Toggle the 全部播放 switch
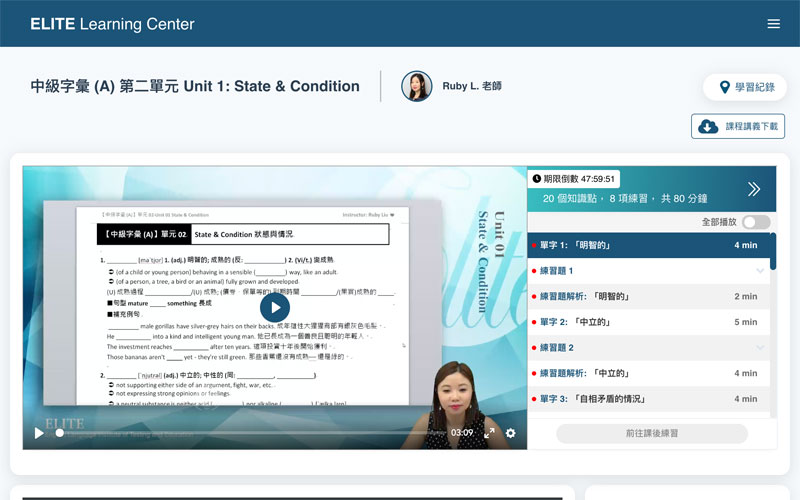The image size is (800, 500). coord(756,222)
